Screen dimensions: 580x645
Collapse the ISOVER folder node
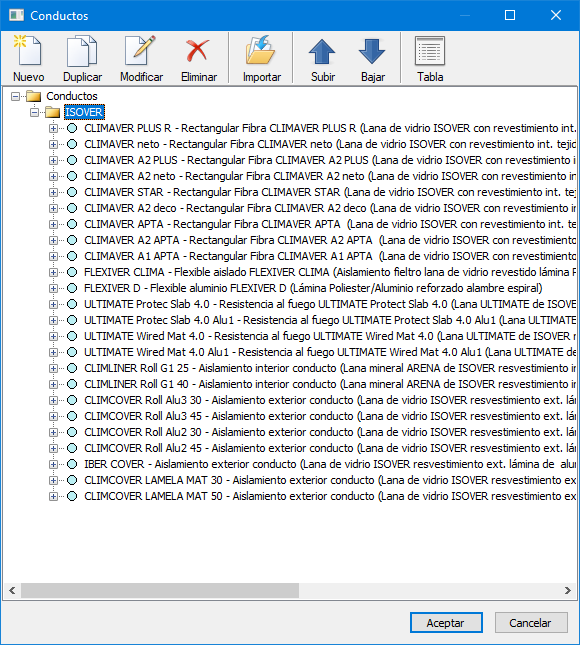[35, 112]
